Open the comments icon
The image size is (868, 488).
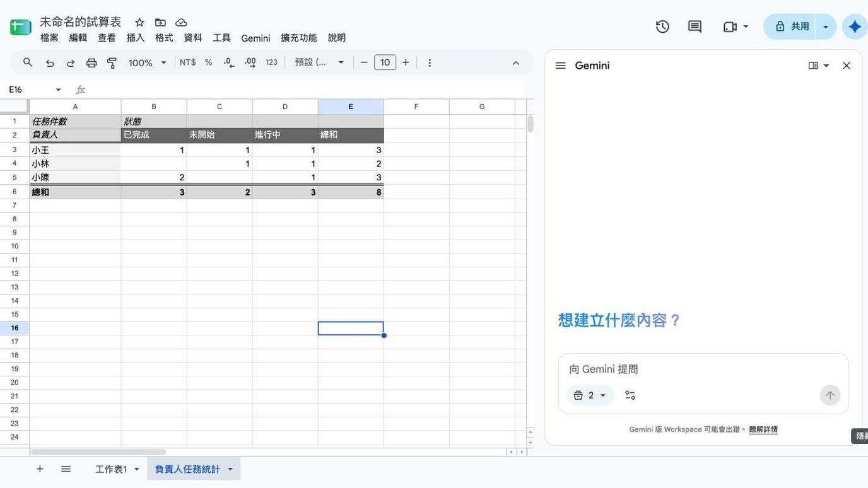pos(695,26)
